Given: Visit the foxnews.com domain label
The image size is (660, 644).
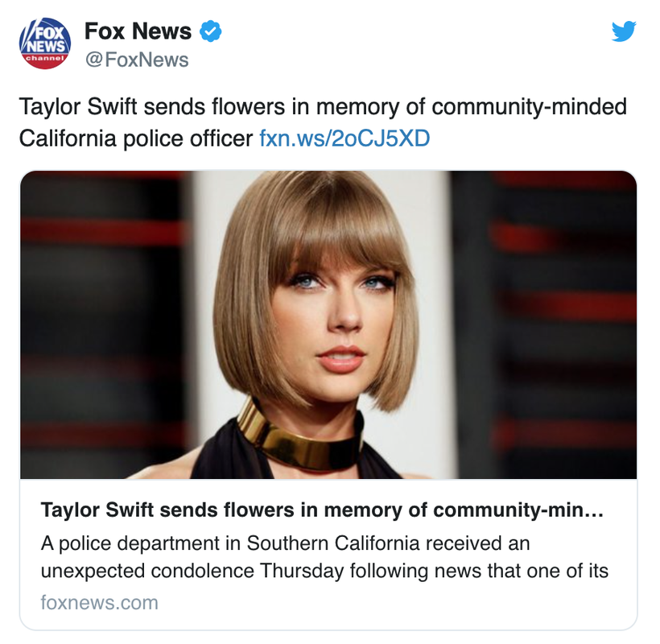Looking at the screenshot, I should 99,603.
